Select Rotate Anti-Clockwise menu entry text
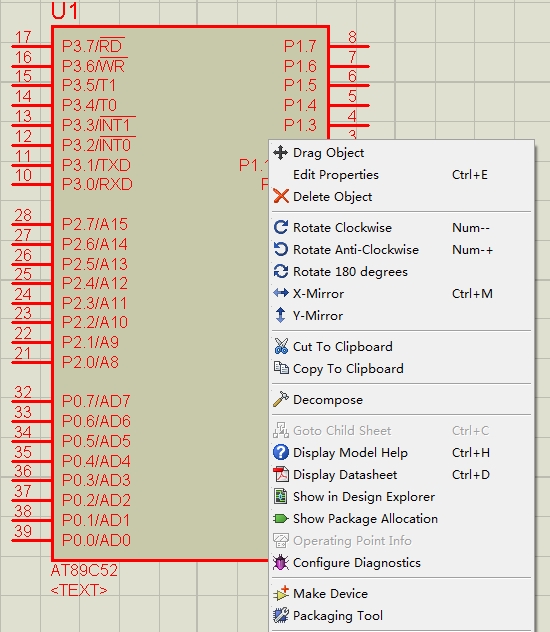Image resolution: width=550 pixels, height=632 pixels. pyautogui.click(x=356, y=249)
